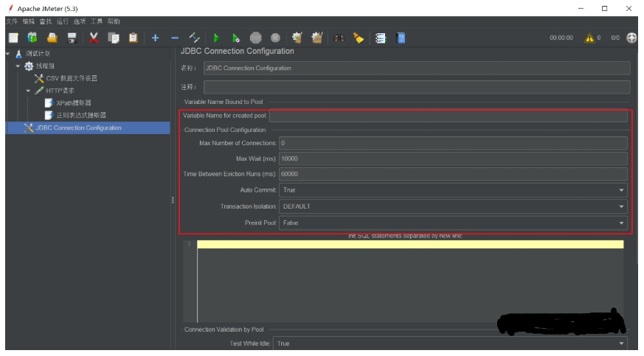Image resolution: width=644 pixels, height=356 pixels.
Task: Select the HTTP请求 tree node
Action: [60, 91]
